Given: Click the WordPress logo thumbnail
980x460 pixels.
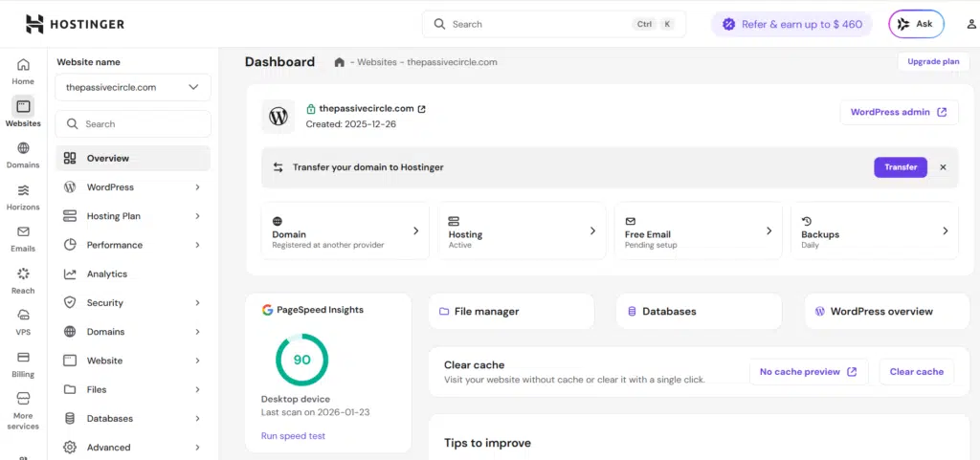Looking at the screenshot, I should pos(278,116).
